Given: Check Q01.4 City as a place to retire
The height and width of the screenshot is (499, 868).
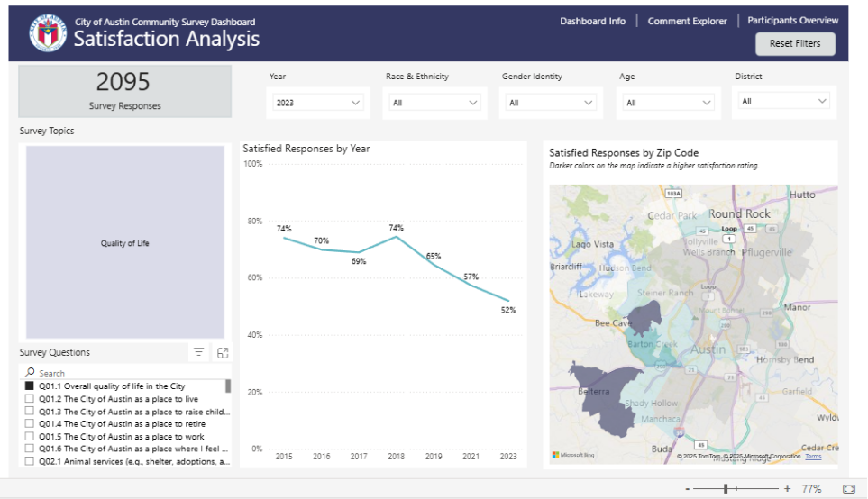Looking at the screenshot, I should tap(30, 424).
